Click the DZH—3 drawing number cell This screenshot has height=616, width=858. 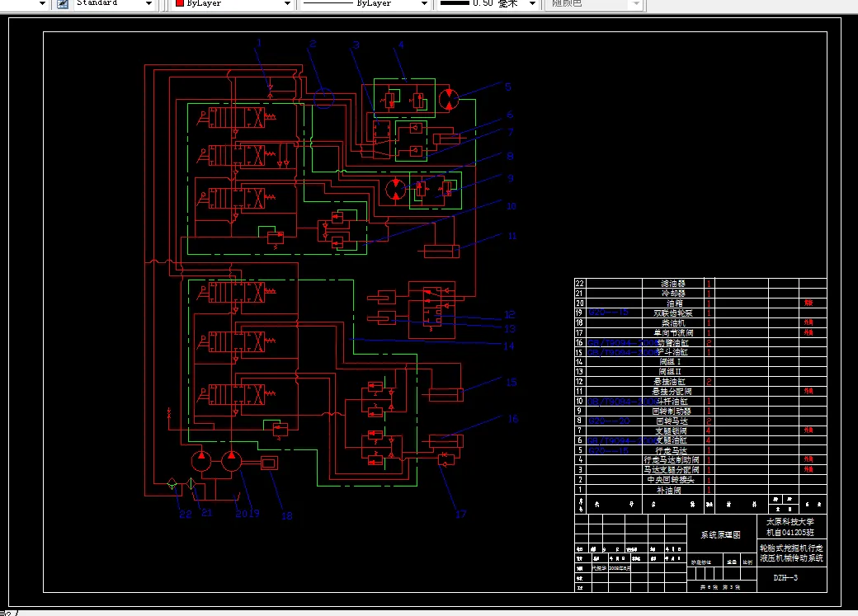pyautogui.click(x=785, y=578)
